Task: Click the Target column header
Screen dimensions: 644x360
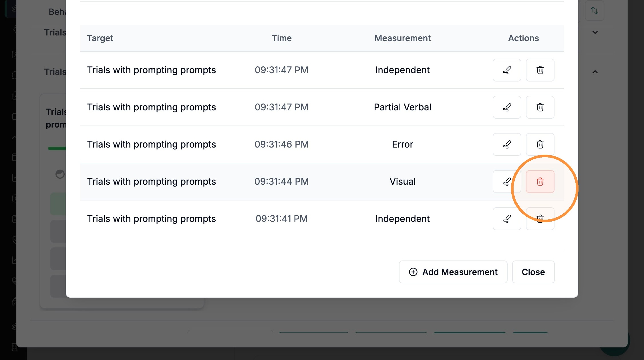Action: point(100,38)
